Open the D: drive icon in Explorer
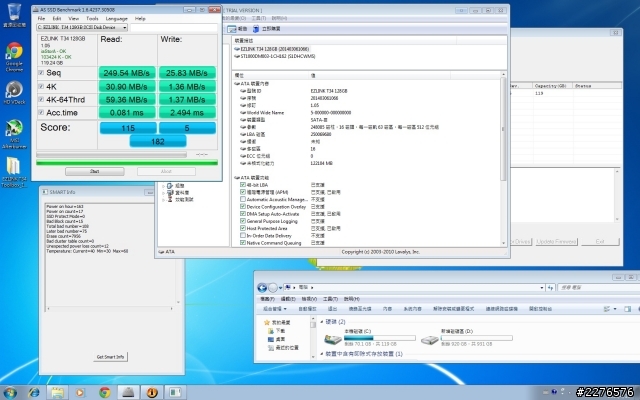Screen dimensions: 640x400 429,339
